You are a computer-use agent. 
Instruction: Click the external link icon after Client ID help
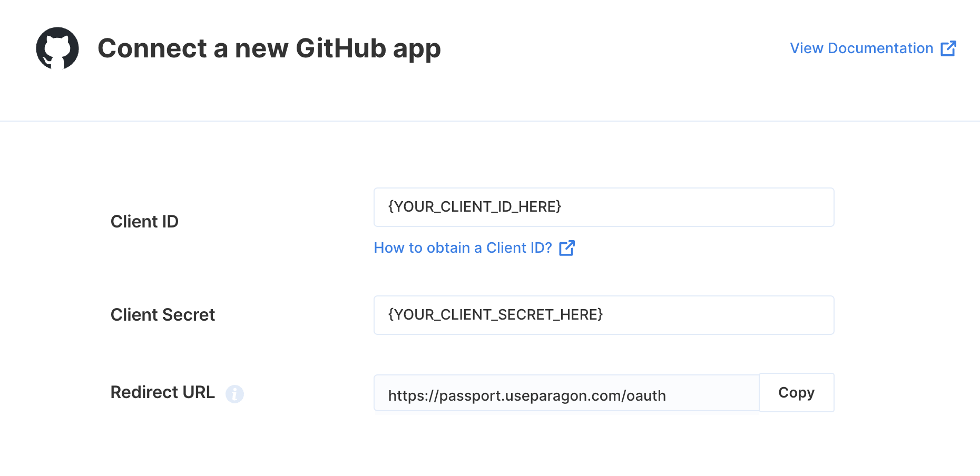(567, 248)
